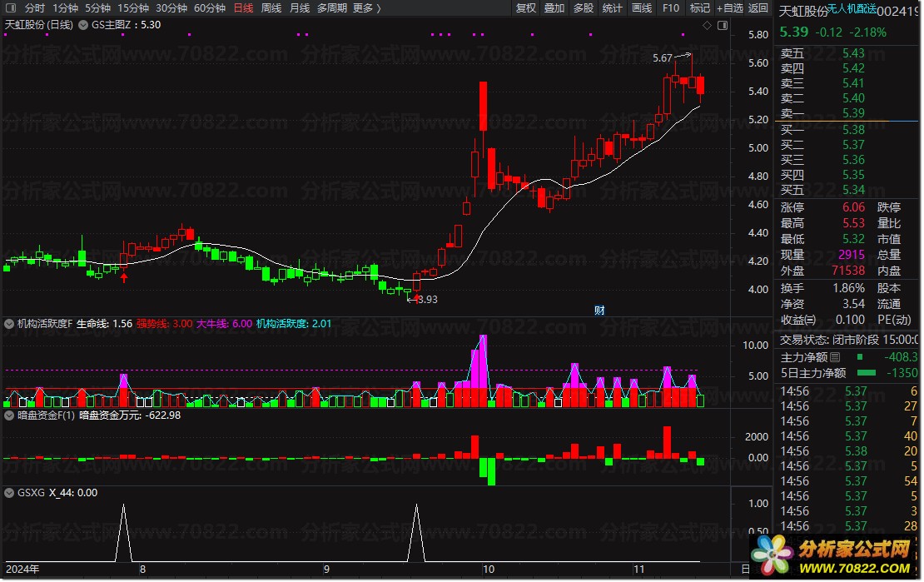
Task: Expand the 暗盘资金F(1) indicator dropdown
Action: 9,415
